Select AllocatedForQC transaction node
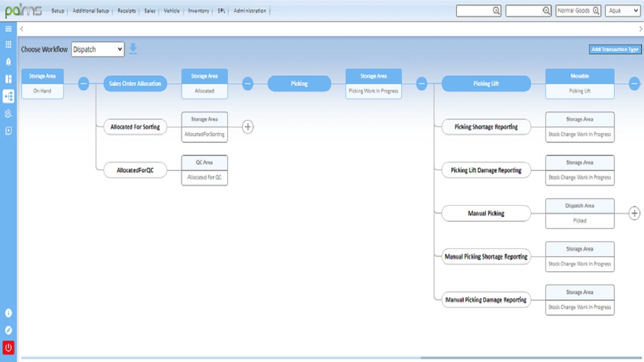The height and width of the screenshot is (362, 644). [x=135, y=170]
